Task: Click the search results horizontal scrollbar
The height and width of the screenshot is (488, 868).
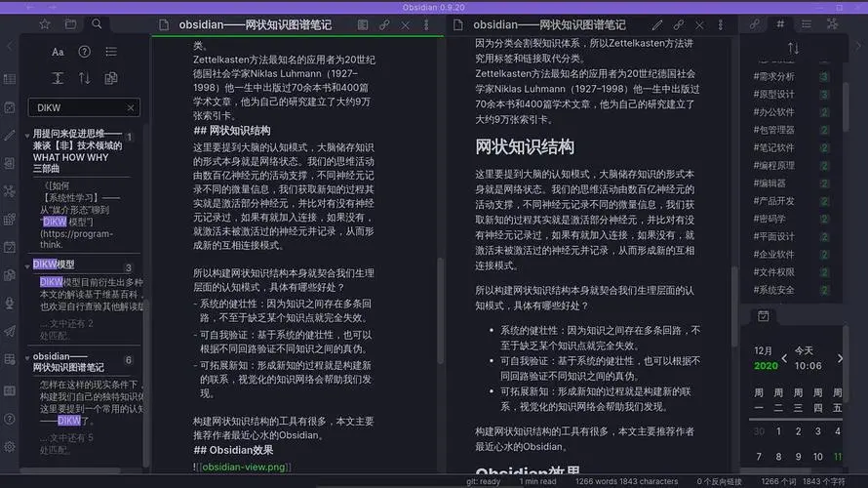Action: pyautogui.click(x=70, y=470)
